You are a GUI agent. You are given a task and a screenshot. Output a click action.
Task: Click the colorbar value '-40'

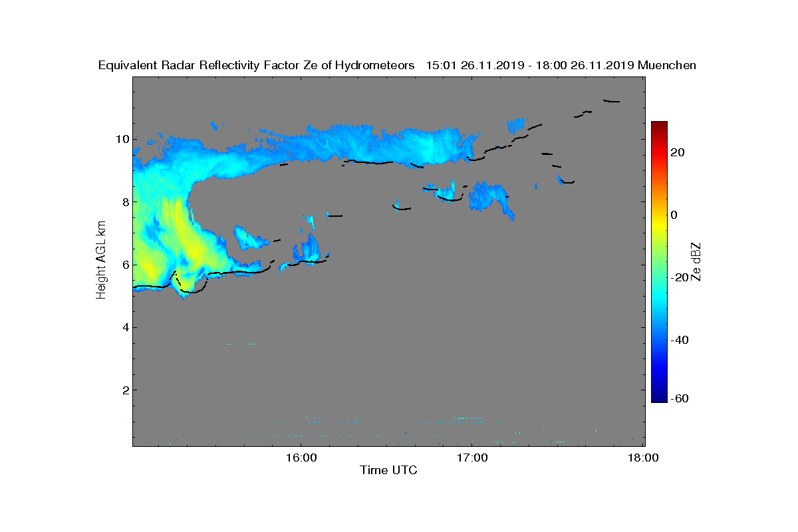[678, 340]
